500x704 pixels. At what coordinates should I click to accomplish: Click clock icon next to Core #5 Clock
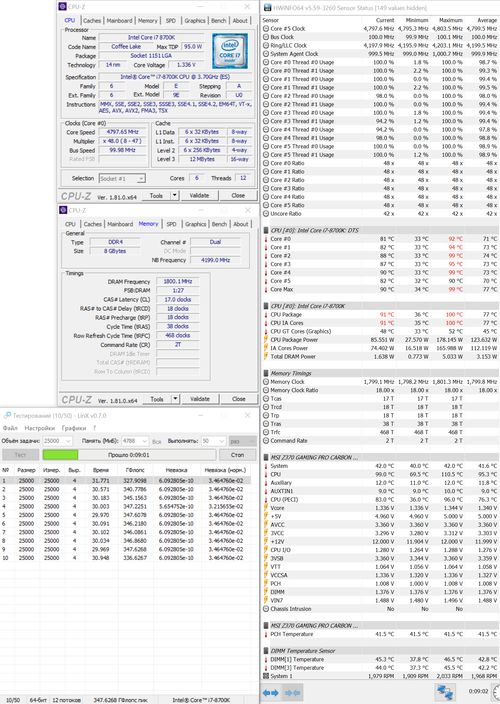[266, 28]
